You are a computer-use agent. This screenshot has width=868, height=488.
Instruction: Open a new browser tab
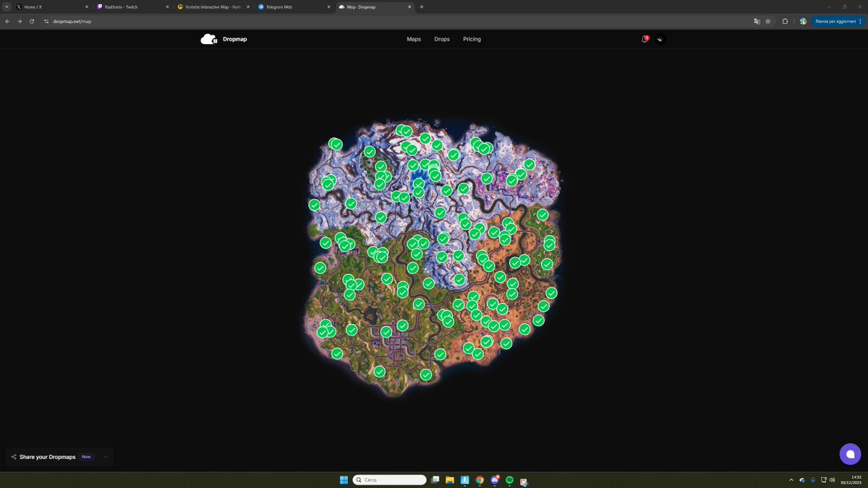[422, 7]
